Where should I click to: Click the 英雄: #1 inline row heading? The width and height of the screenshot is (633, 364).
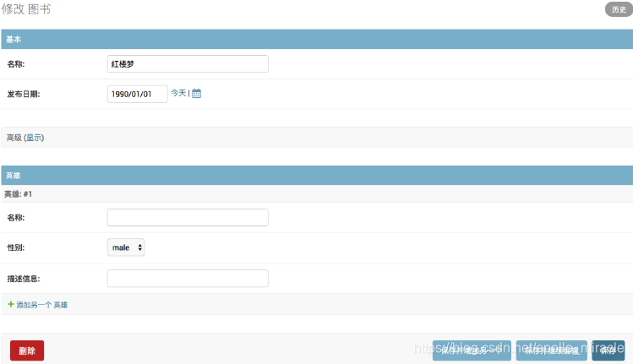(x=18, y=194)
